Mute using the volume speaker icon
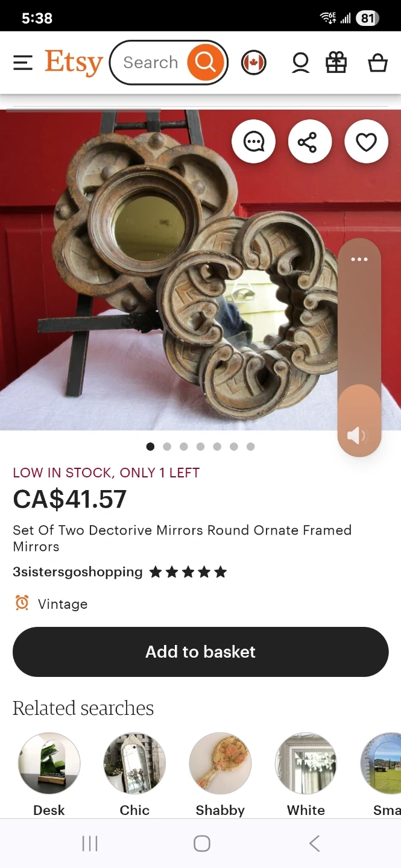 click(x=357, y=435)
